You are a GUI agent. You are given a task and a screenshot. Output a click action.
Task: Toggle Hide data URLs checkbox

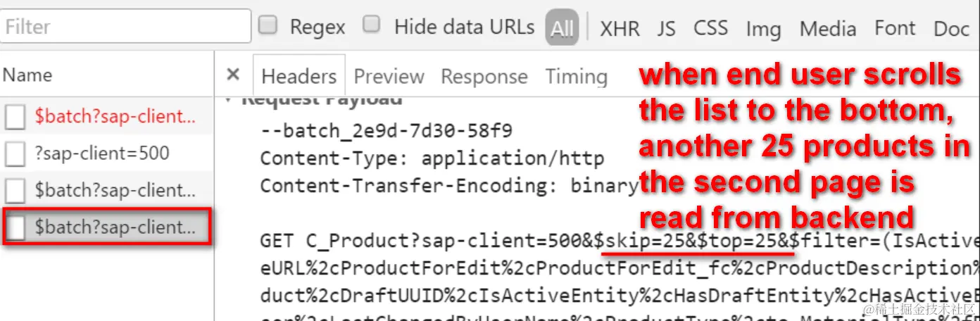372,25
